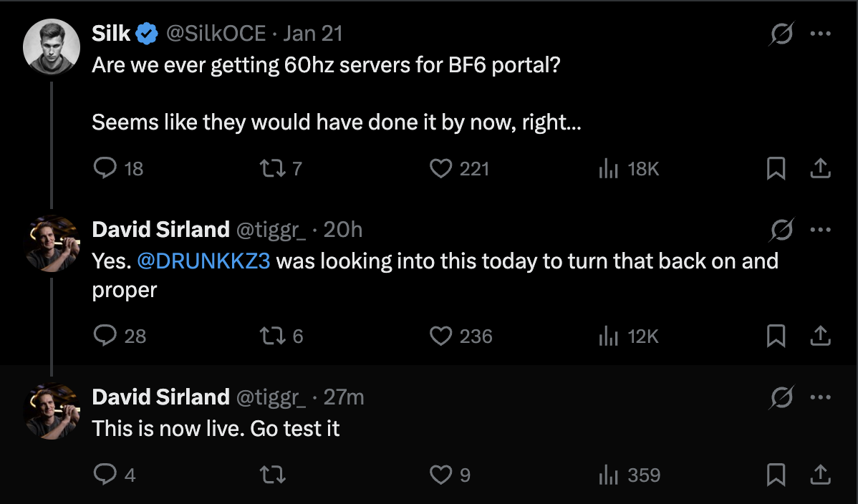
Task: Repost Silk's BF6 portal tweet
Action: pos(269,168)
